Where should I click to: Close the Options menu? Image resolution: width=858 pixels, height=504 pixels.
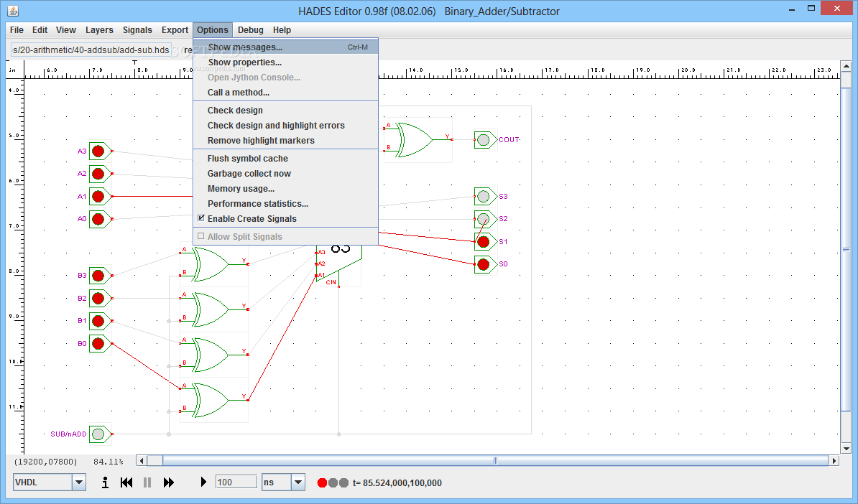coord(212,30)
